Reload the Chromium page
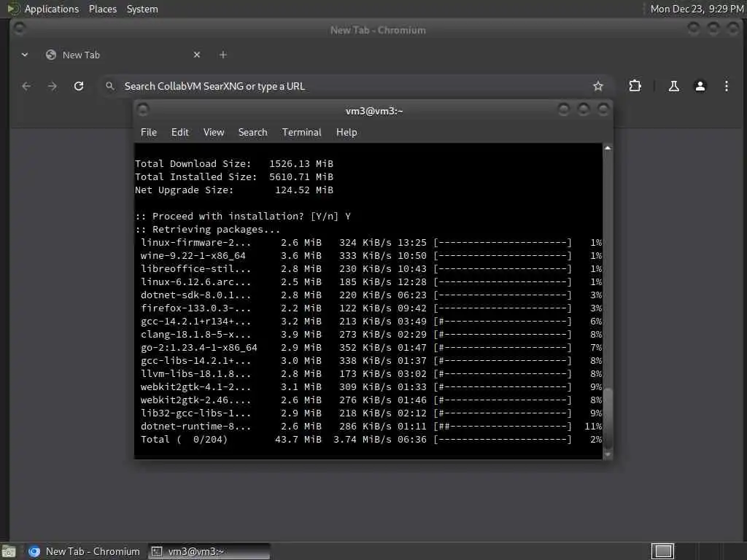The height and width of the screenshot is (560, 747). pyautogui.click(x=79, y=86)
